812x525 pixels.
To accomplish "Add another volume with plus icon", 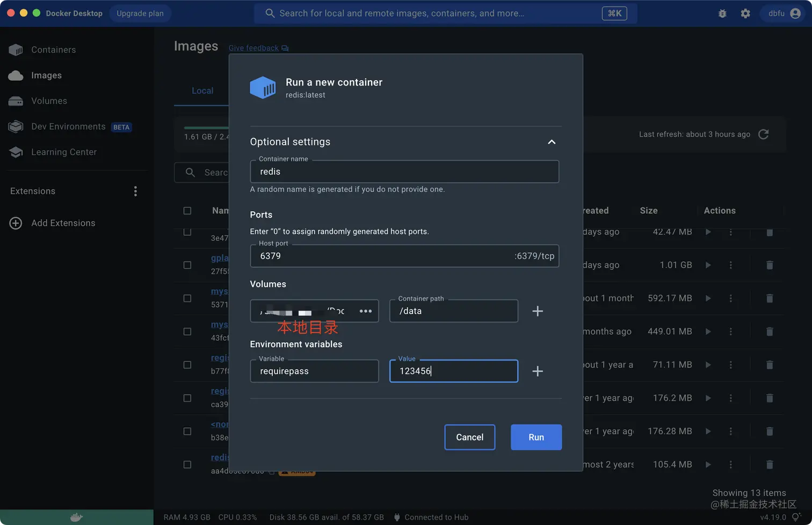I will [538, 311].
